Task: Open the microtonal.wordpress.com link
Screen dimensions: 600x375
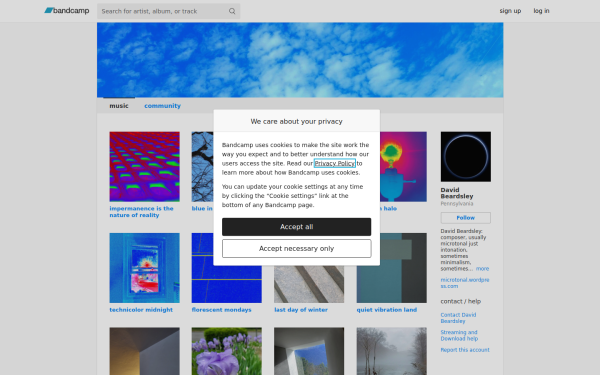Action: 465,283
